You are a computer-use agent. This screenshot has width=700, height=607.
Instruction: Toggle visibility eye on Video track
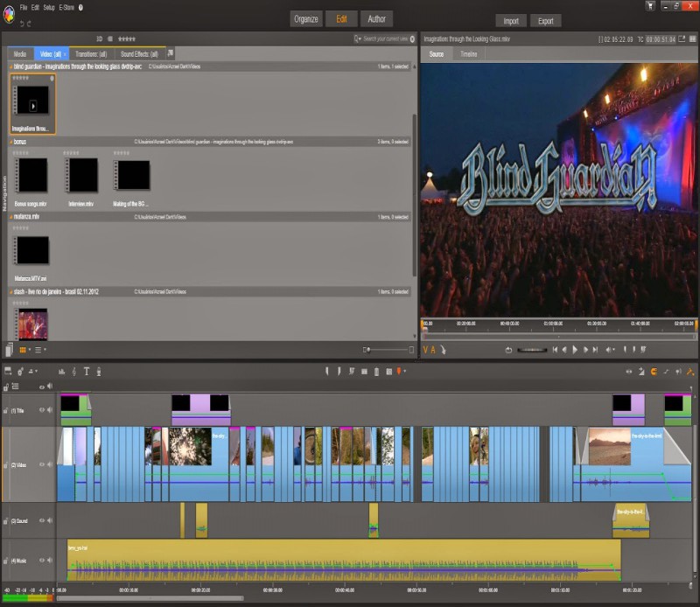click(x=41, y=464)
